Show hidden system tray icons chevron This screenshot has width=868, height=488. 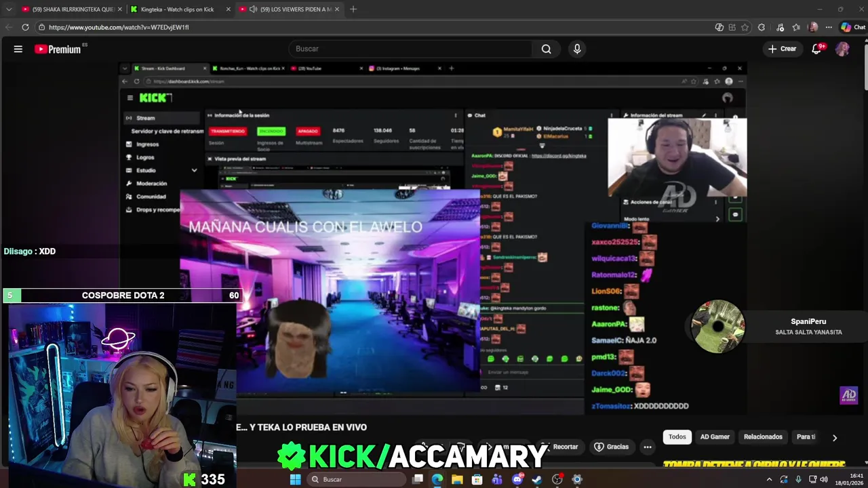click(769, 479)
